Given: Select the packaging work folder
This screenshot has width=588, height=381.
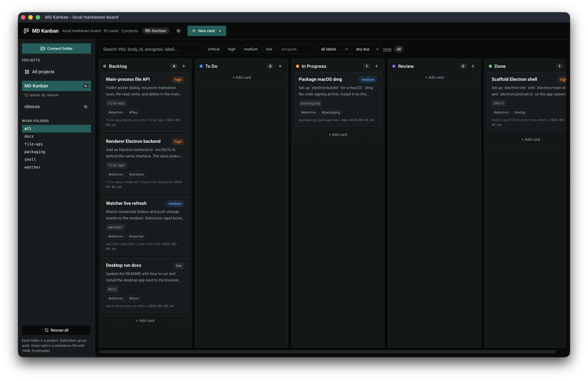Looking at the screenshot, I should tap(56, 152).
